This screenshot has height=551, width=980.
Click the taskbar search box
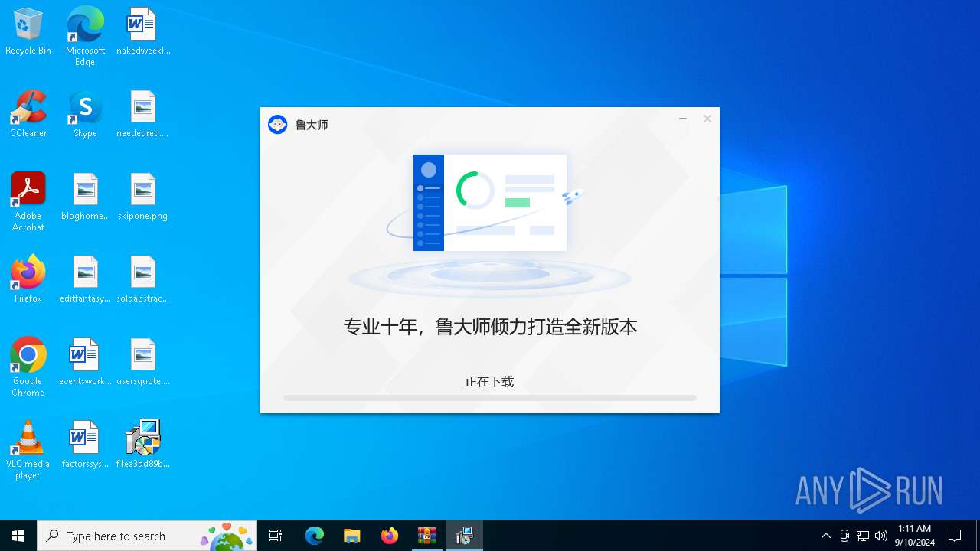click(x=147, y=536)
